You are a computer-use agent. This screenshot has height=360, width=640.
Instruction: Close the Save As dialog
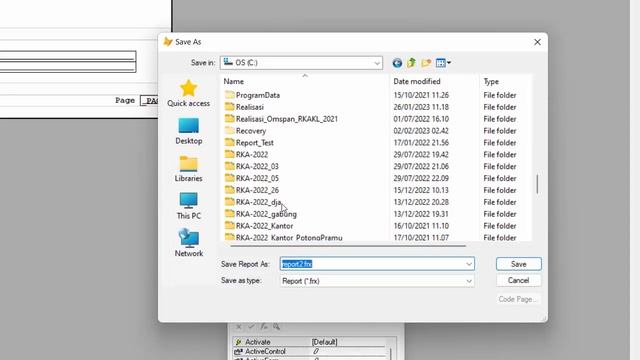click(537, 42)
